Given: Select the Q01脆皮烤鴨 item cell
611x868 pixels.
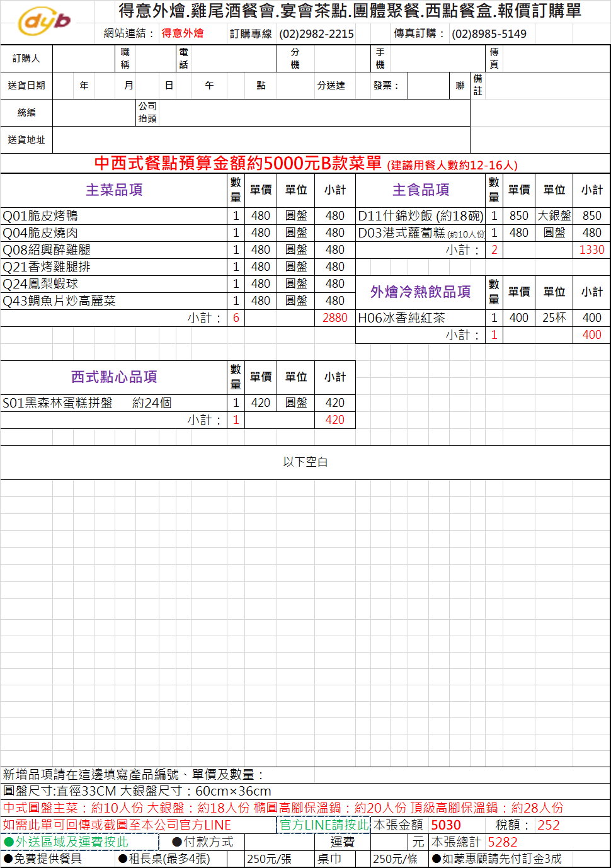Looking at the screenshot, I should pos(113,216).
